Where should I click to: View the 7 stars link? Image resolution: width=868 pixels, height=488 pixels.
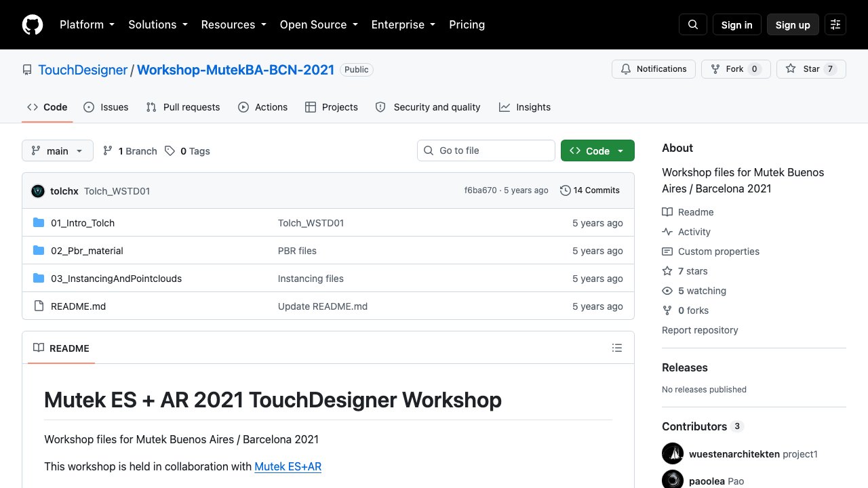685,271
